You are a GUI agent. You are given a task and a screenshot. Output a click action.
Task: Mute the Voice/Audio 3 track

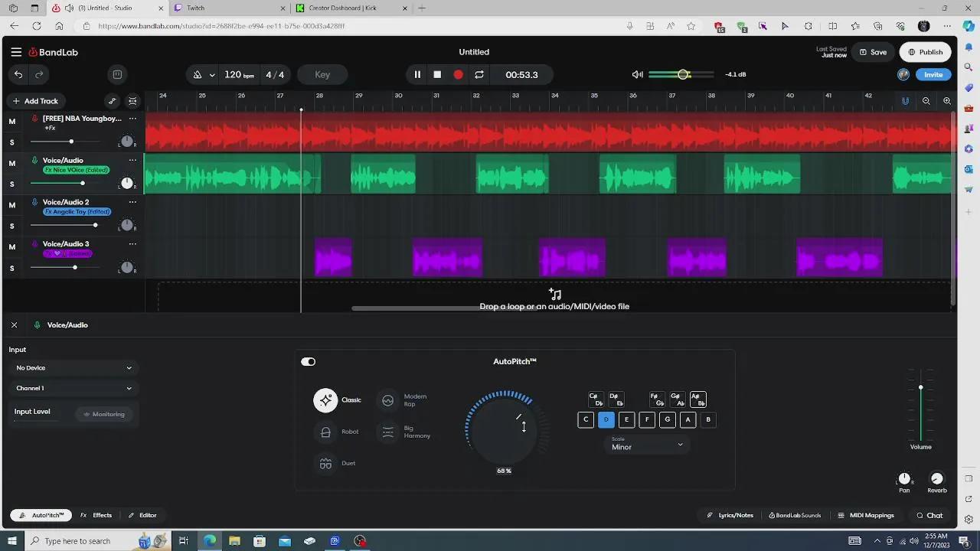[11, 246]
